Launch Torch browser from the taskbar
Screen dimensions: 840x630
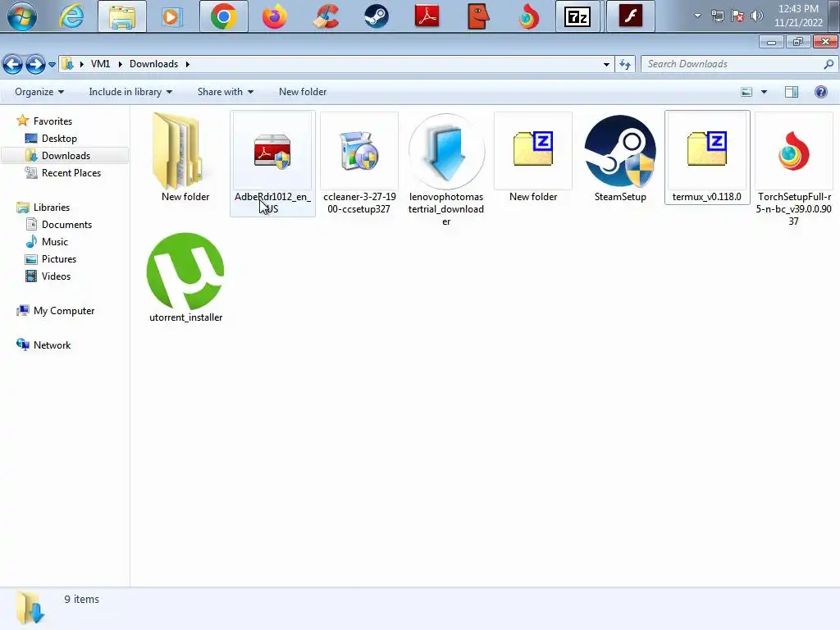(528, 16)
